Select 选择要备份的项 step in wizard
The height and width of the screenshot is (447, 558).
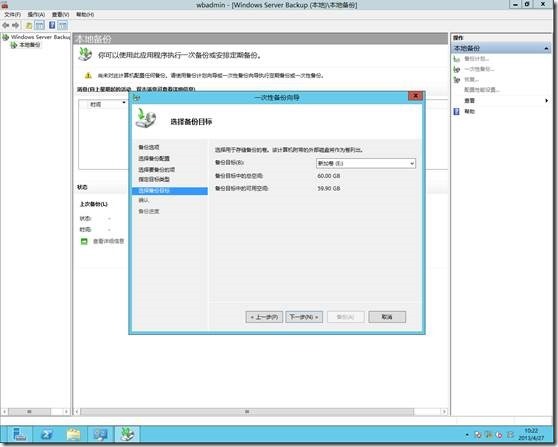coord(156,169)
